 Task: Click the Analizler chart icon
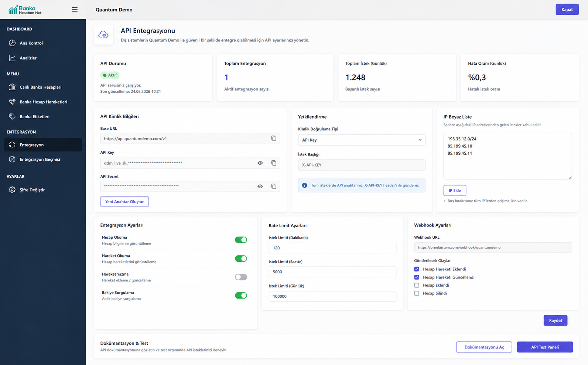coord(12,58)
